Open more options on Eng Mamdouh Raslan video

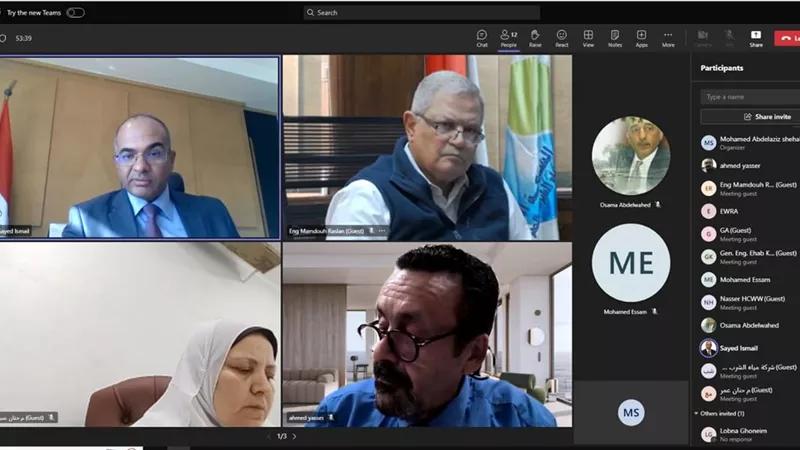pos(382,231)
